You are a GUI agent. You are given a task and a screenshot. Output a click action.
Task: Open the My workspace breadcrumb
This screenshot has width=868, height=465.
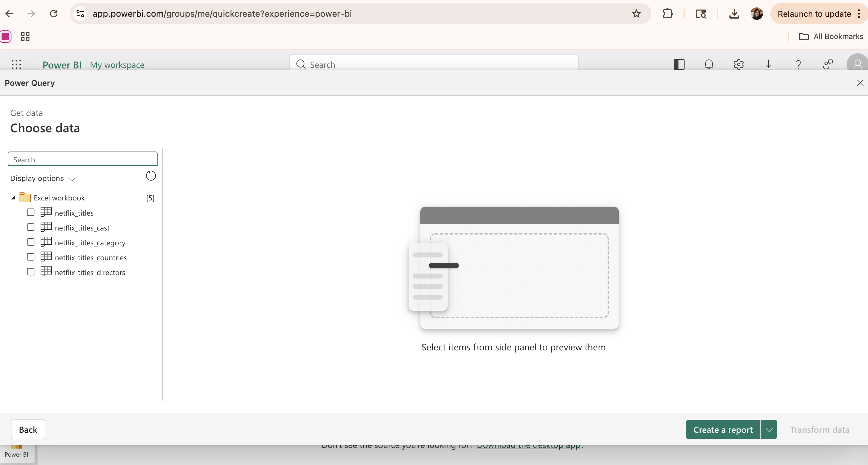(117, 65)
